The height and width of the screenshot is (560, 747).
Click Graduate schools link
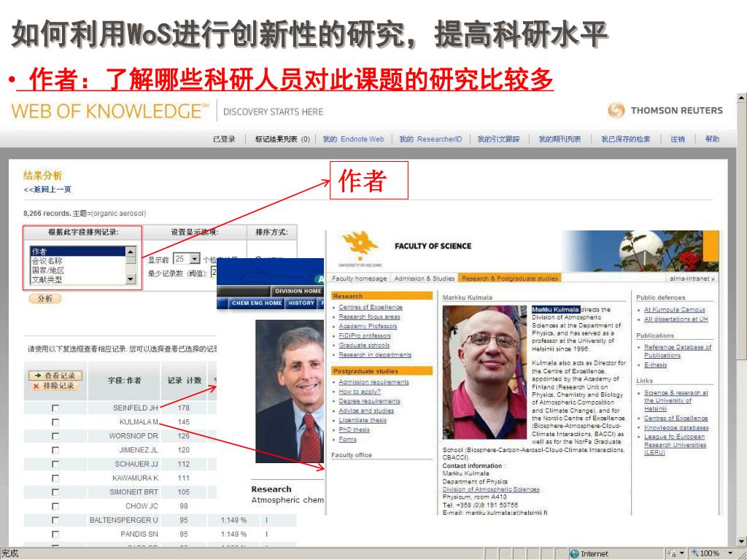coord(364,345)
